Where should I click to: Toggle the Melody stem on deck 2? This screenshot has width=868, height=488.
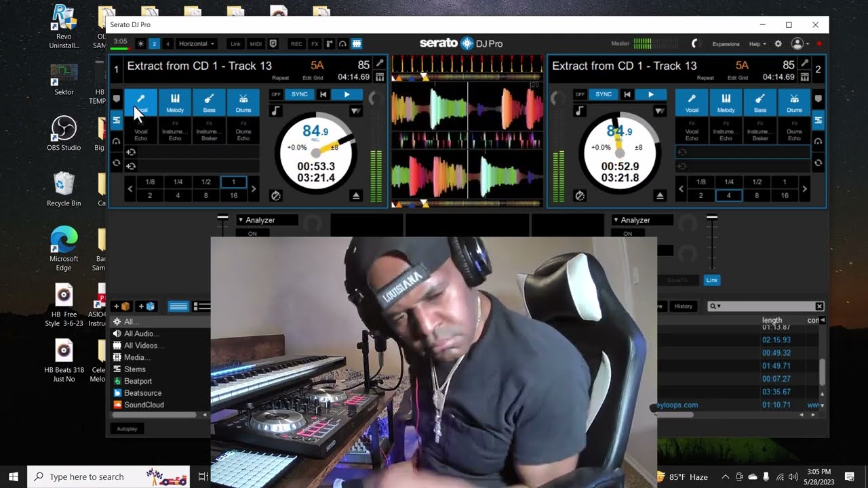click(x=726, y=102)
